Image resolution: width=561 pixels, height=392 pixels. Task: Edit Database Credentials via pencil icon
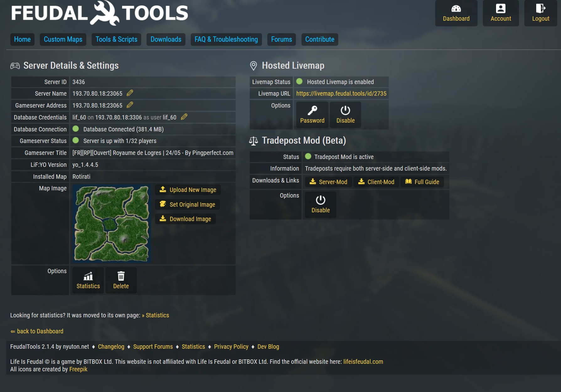pyautogui.click(x=184, y=117)
